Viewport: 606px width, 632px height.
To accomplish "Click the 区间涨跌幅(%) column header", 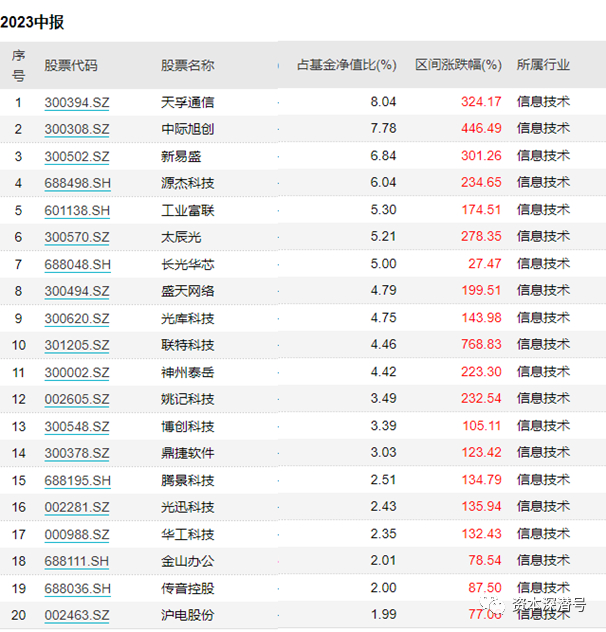I will [458, 65].
